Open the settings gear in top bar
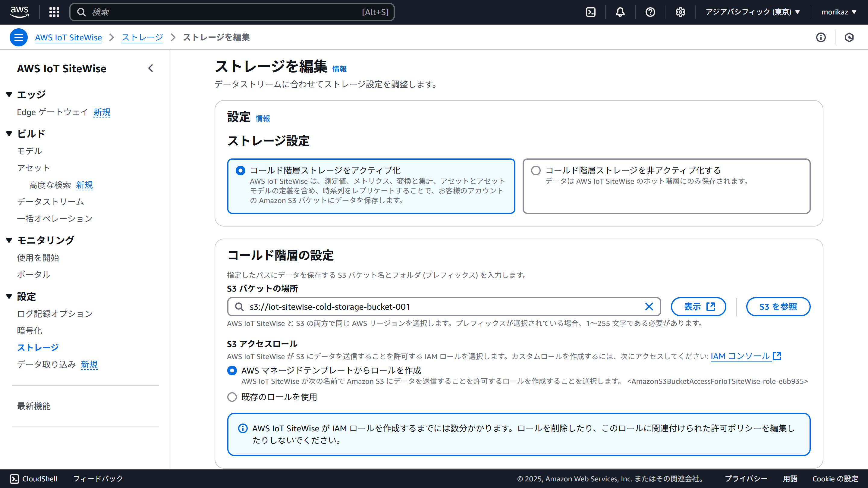This screenshot has height=488, width=868. (x=680, y=12)
